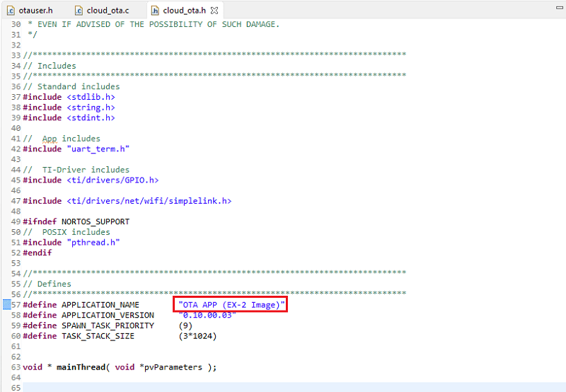This screenshot has height=392, width=566.
Task: Click line number 65 in the gutter
Action: (x=16, y=387)
